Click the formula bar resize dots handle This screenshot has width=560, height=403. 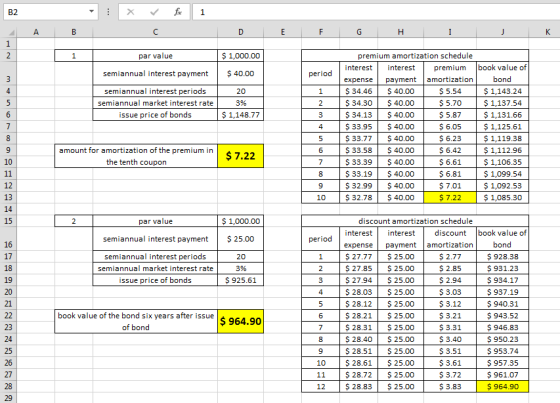tap(108, 12)
